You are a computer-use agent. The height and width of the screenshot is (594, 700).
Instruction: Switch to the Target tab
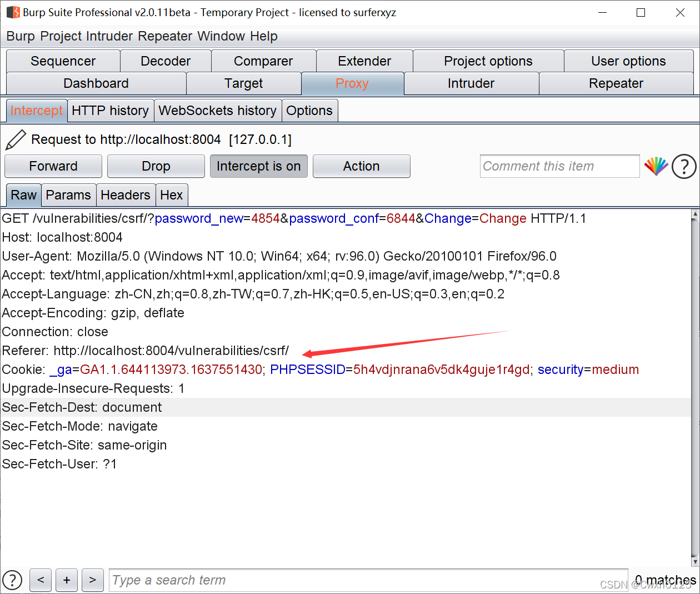(244, 83)
